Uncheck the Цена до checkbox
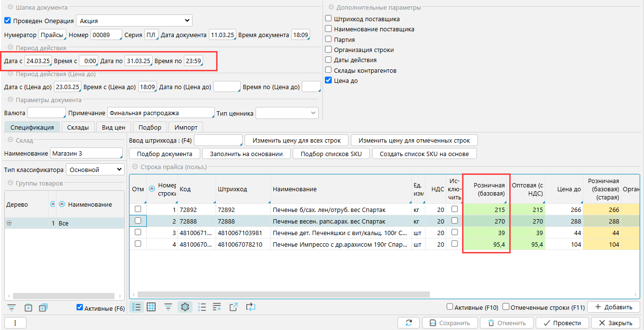Screen dimensions: 644x330 [x=328, y=80]
